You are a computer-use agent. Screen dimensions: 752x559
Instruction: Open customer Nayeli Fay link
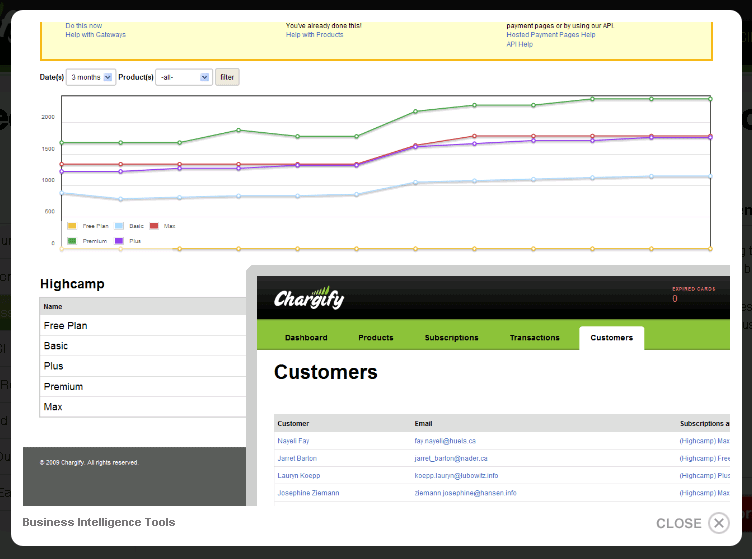coord(293,441)
